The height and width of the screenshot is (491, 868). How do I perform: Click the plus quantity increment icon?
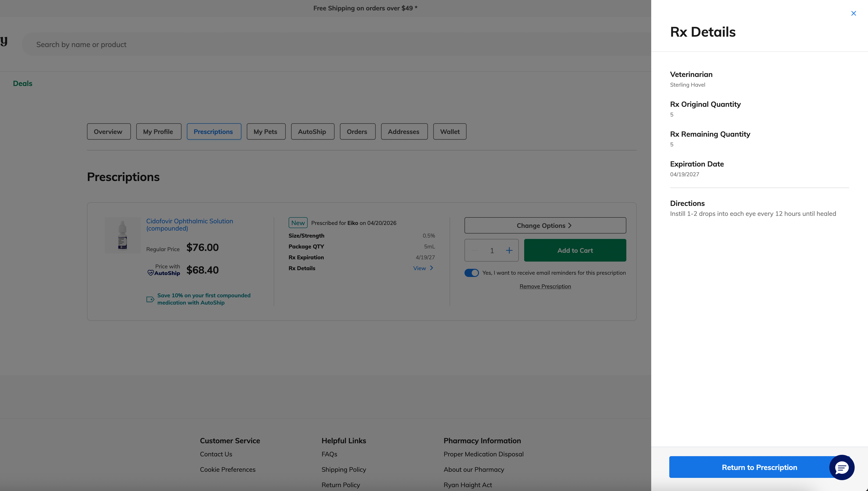click(509, 250)
